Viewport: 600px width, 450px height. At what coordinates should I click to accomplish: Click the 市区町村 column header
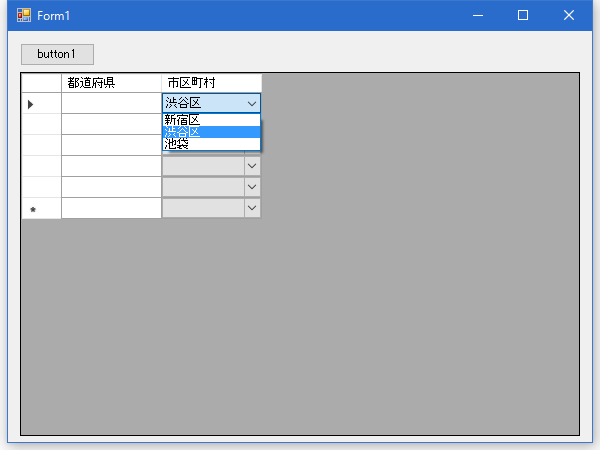[211, 82]
